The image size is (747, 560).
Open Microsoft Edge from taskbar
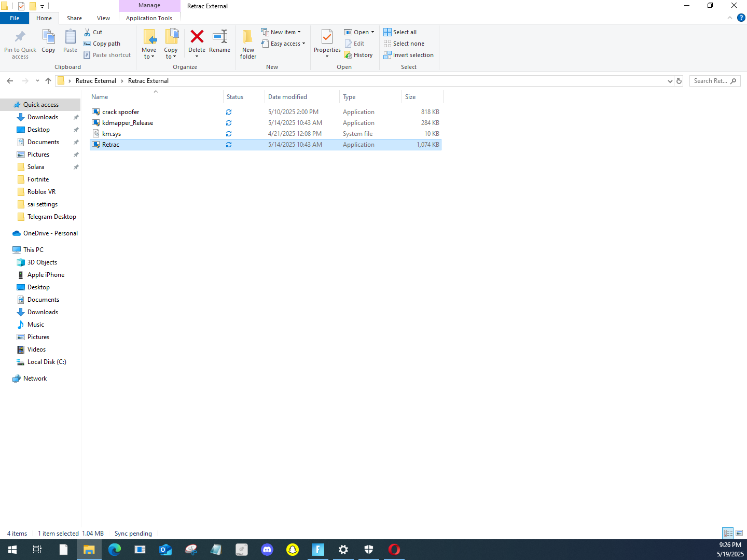click(115, 550)
